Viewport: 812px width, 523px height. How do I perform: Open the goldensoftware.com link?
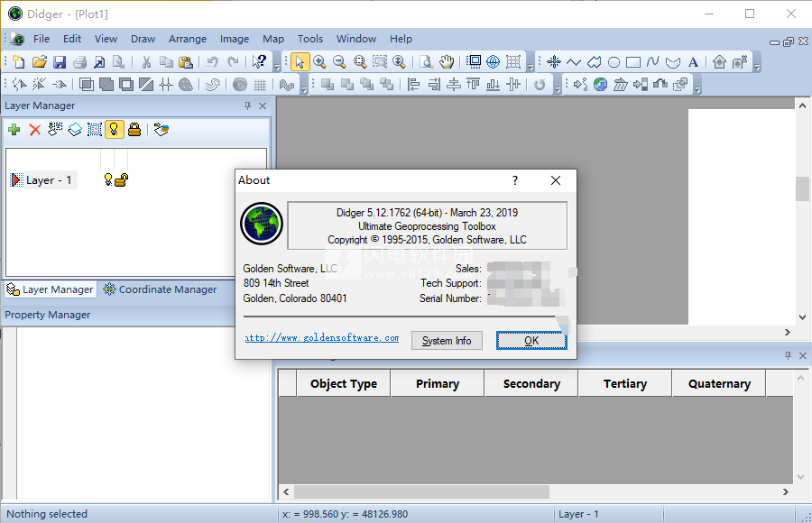tap(322, 338)
